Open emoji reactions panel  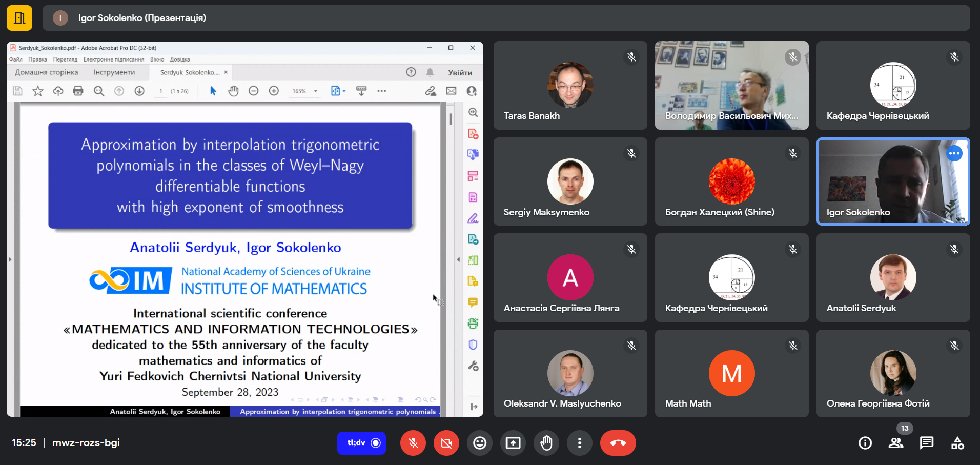click(480, 443)
